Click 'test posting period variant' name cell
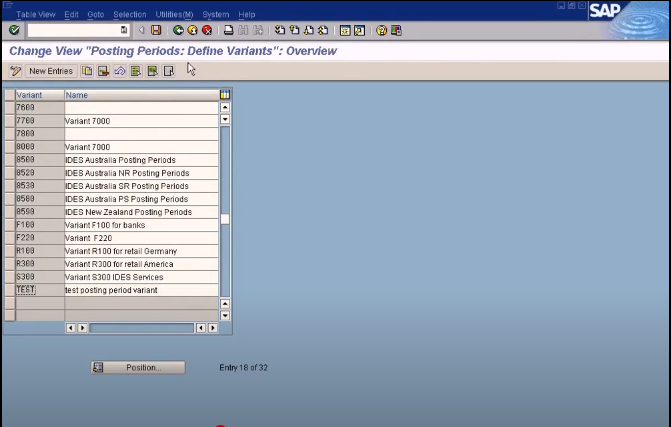The image size is (671, 427). click(141, 290)
